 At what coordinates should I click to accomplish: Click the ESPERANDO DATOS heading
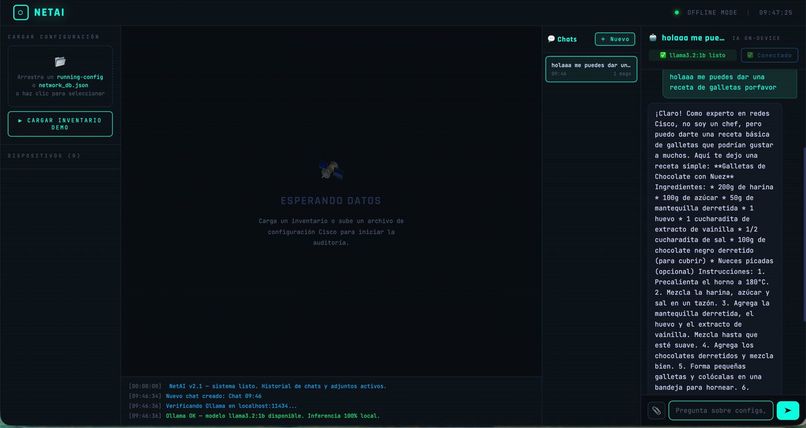331,201
